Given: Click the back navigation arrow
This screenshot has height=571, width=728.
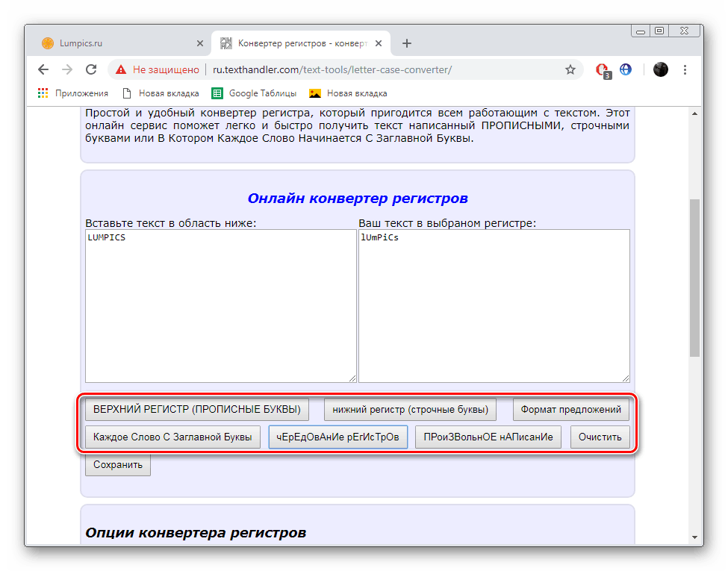Looking at the screenshot, I should tap(43, 69).
